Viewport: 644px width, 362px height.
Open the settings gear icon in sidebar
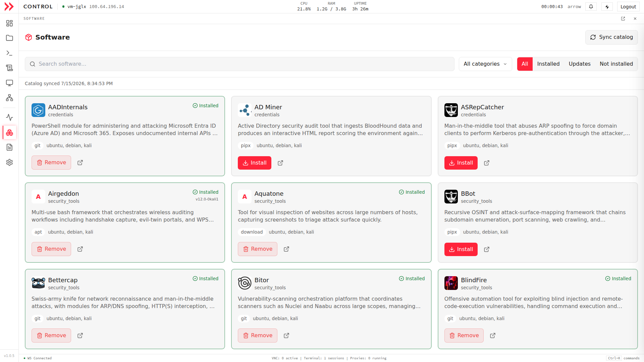[9, 162]
